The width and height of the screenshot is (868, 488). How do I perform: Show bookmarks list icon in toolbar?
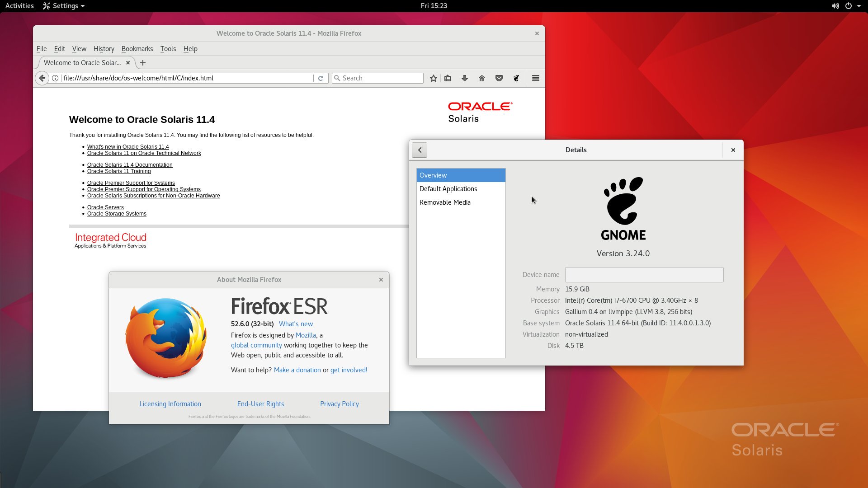(x=448, y=78)
